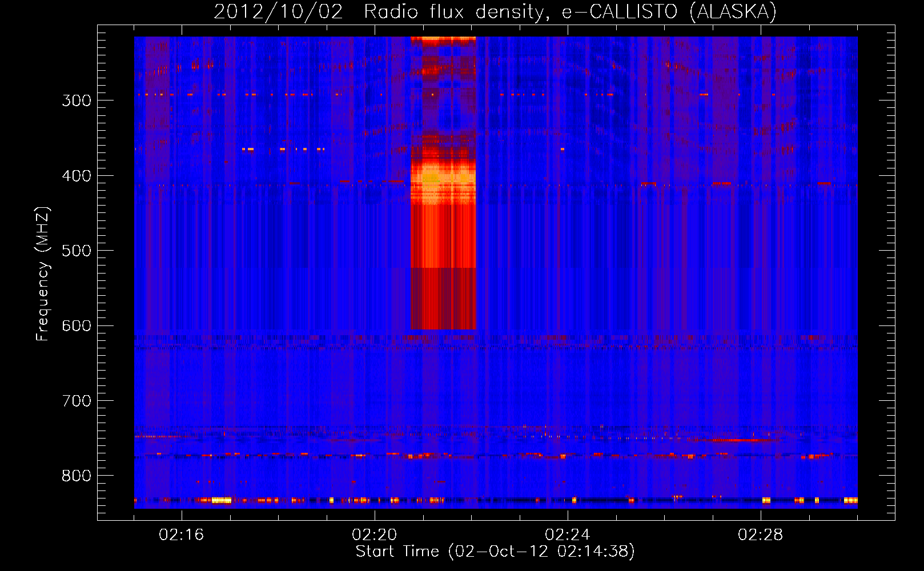This screenshot has height=571, width=924.
Task: Click the 700 frequency tick label
Action: (77, 401)
